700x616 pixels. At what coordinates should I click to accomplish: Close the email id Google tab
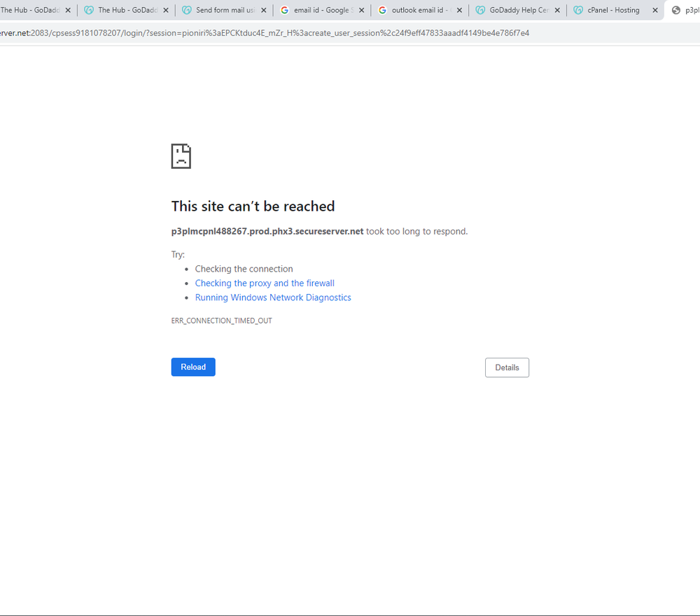point(361,10)
